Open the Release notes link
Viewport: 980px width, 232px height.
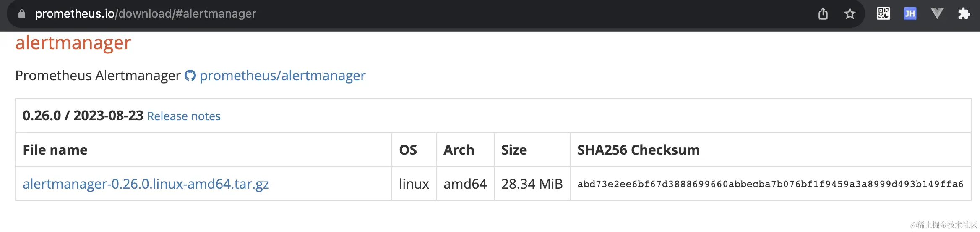(184, 116)
